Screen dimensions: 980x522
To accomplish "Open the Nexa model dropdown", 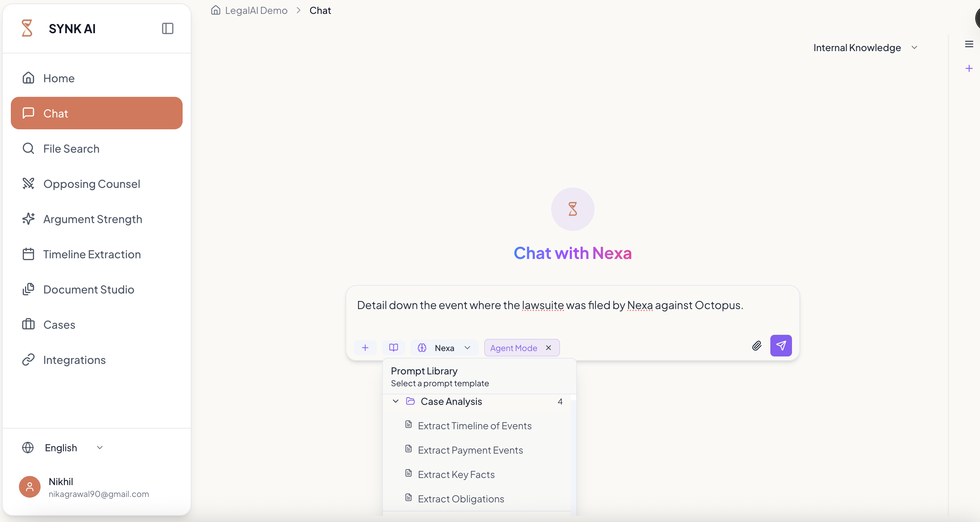I will tap(444, 348).
